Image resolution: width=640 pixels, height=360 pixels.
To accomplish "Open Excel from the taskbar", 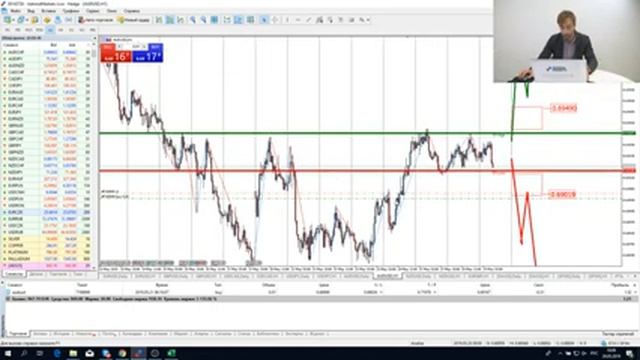I will coord(171,353).
